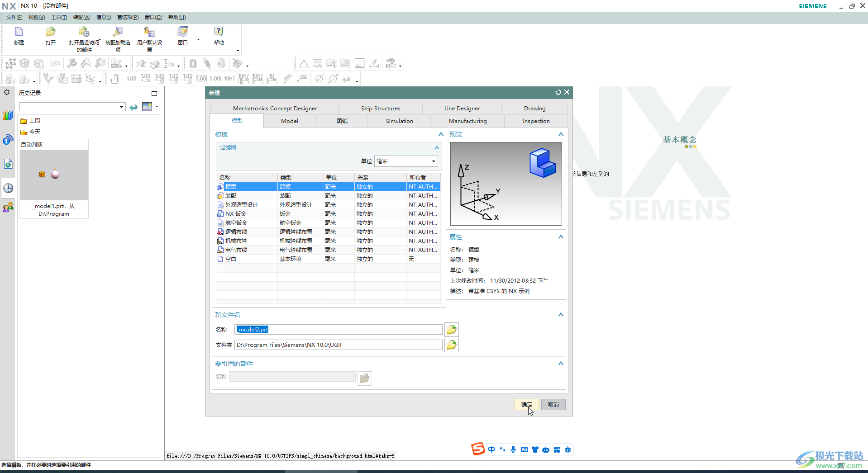Collapse the 过滤器 filter section
This screenshot has height=473, width=868.
(437, 147)
